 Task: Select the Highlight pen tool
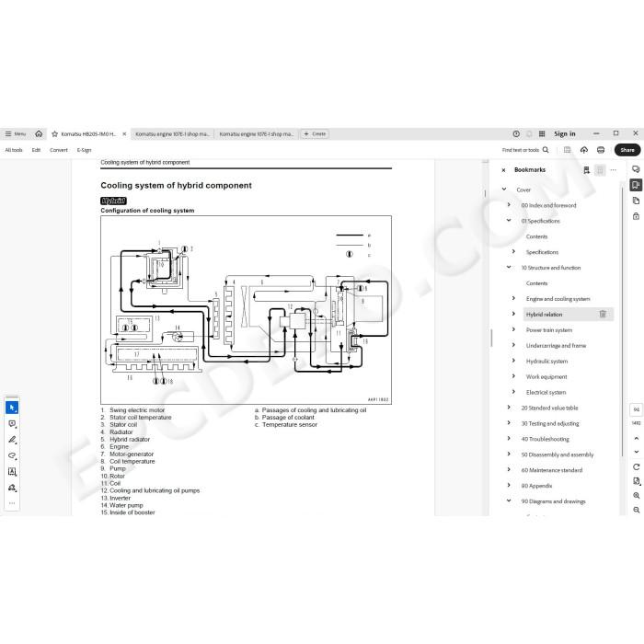12,440
